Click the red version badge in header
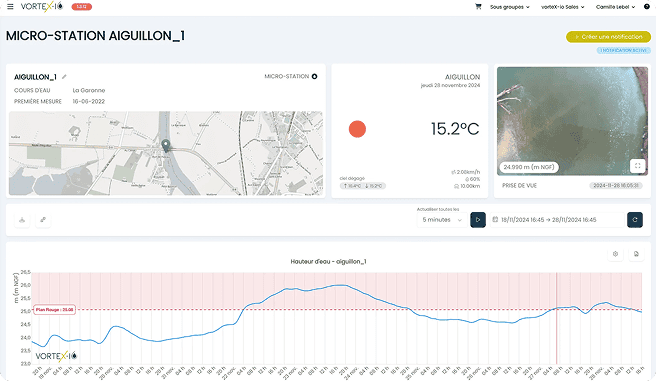This screenshot has height=381, width=656. click(82, 7)
